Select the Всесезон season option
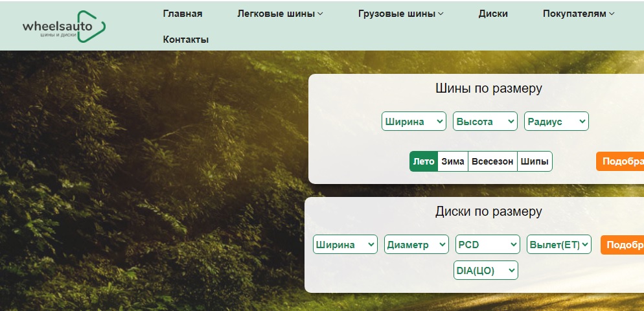Image resolution: width=644 pixels, height=311 pixels. (492, 161)
